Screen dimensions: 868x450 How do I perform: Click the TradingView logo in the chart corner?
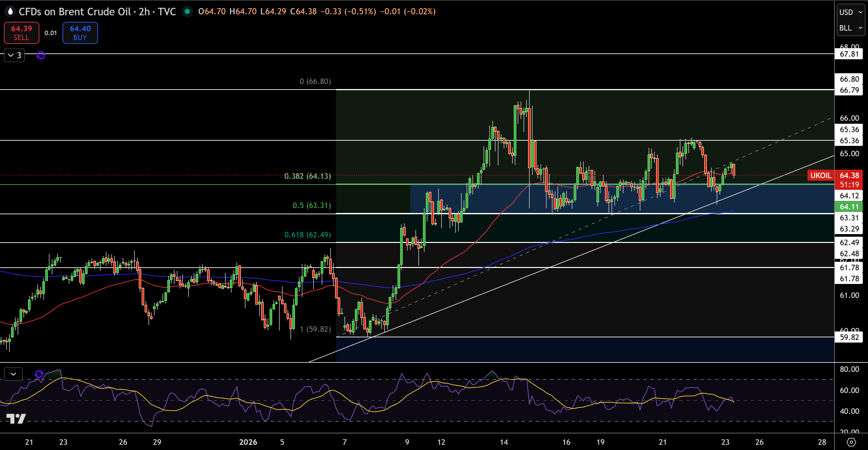click(16, 418)
